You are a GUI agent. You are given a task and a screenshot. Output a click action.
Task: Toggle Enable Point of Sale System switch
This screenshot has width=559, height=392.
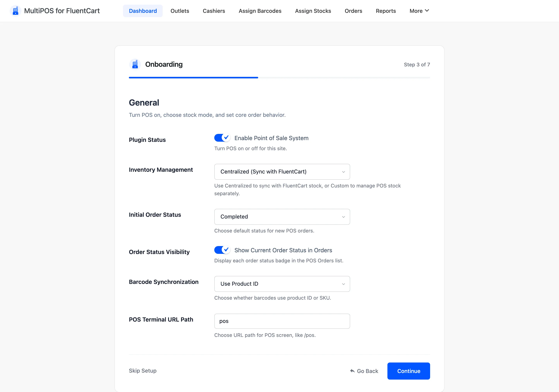222,138
